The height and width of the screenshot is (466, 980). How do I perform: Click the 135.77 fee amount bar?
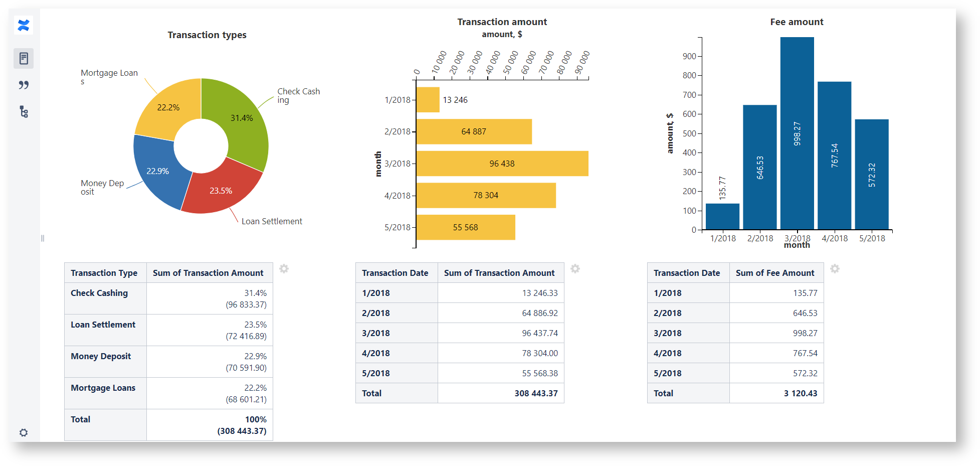[x=722, y=216]
